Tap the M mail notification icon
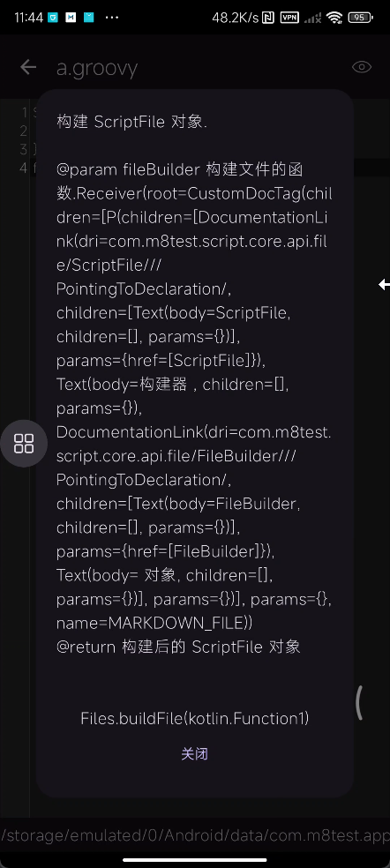This screenshot has height=868, width=390. coord(71,18)
